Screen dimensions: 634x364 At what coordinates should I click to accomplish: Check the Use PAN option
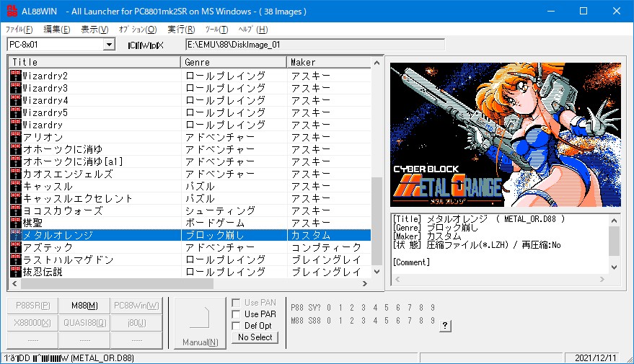[x=236, y=303]
